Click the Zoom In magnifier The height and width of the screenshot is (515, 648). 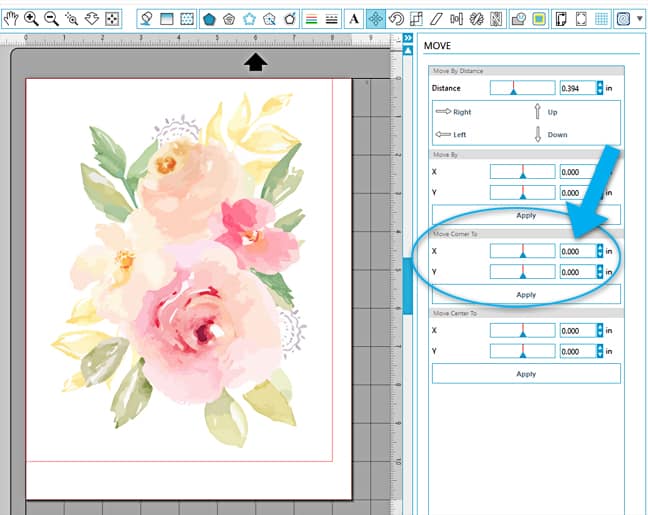(x=31, y=19)
